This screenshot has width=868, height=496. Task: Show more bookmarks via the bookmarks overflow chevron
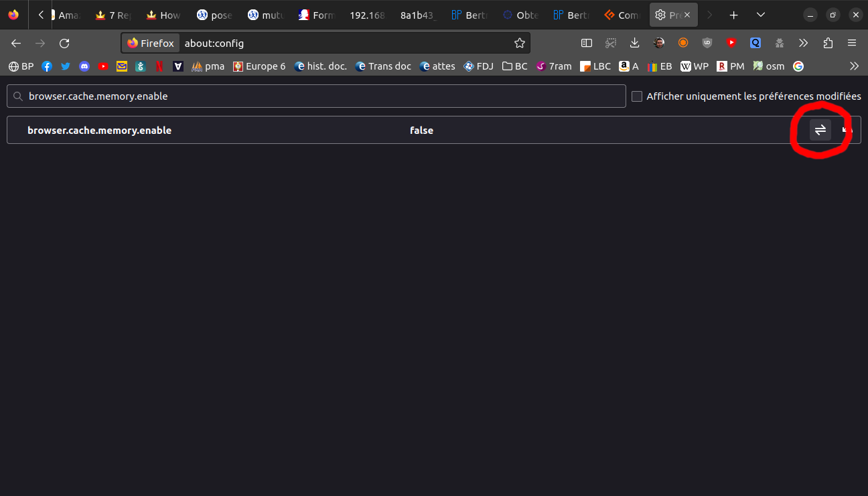(x=854, y=66)
